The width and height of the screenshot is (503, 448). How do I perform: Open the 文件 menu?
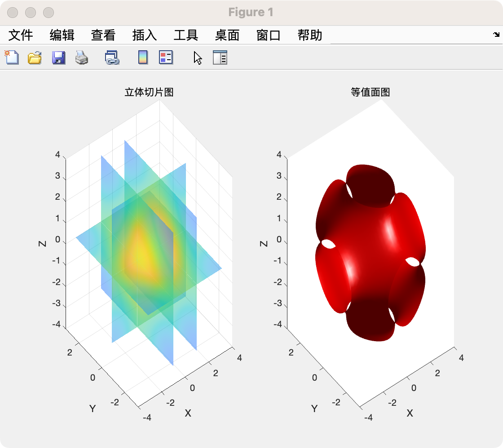[x=21, y=35]
